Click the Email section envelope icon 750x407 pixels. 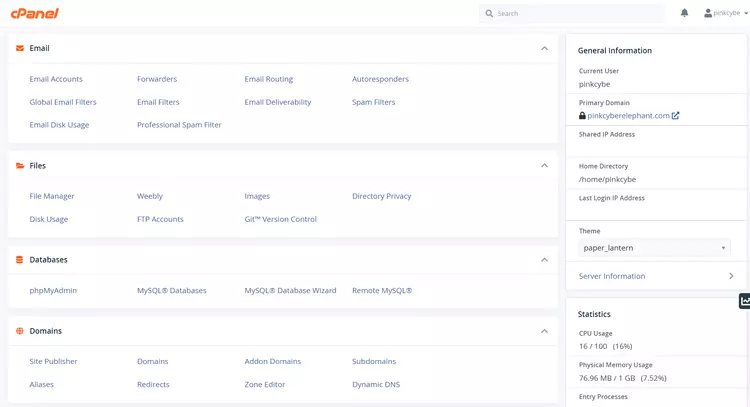coord(20,48)
